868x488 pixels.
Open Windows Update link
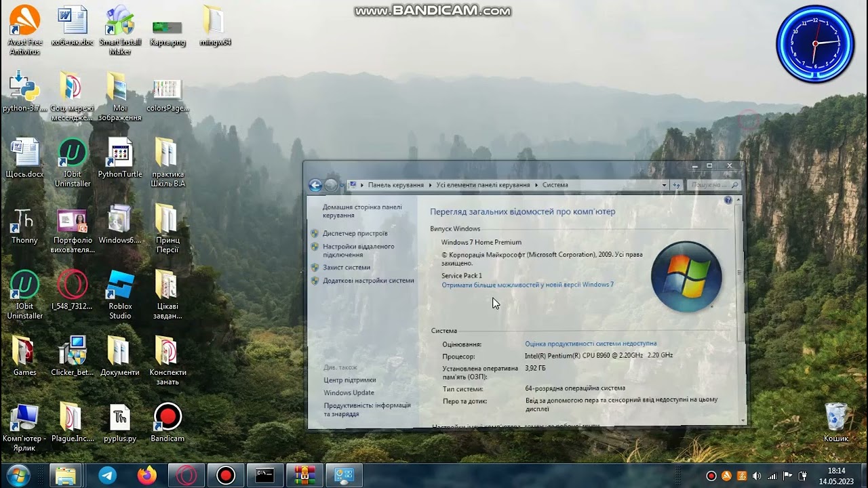point(349,393)
